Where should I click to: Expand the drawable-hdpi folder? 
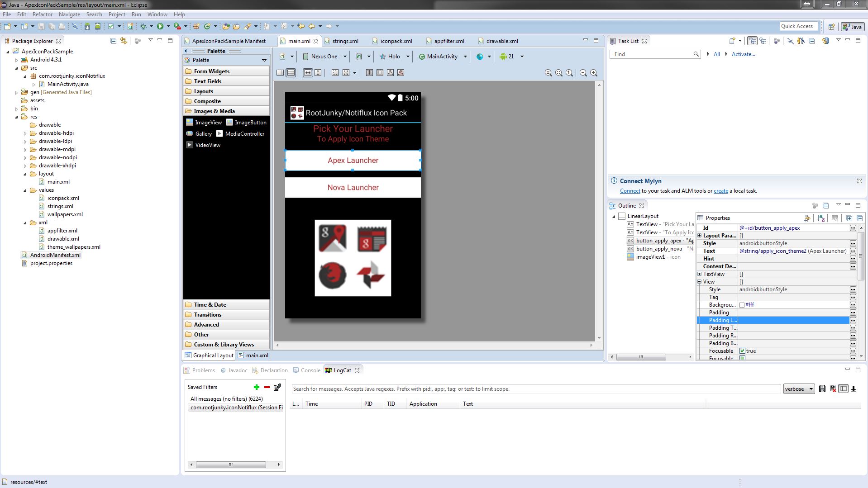pyautogui.click(x=25, y=133)
